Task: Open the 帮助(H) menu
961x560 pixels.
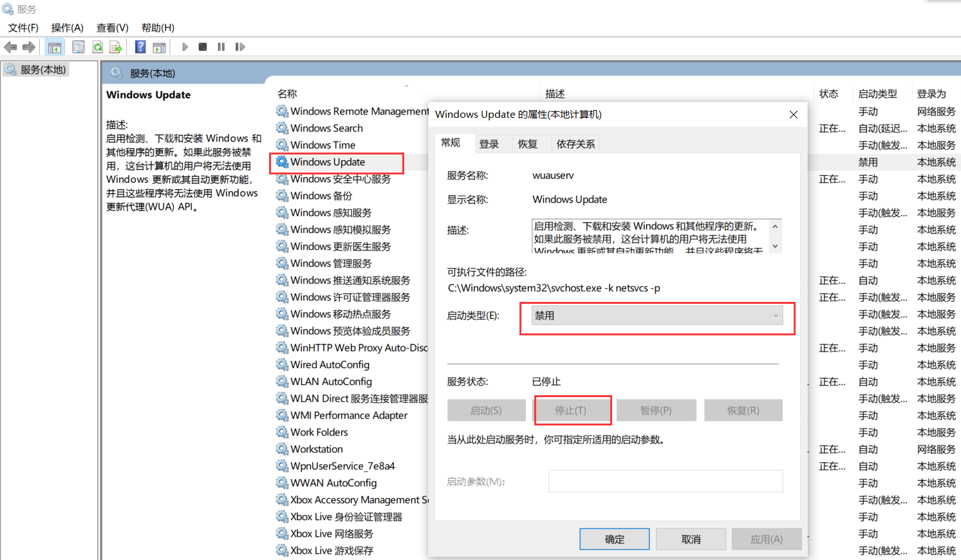Action: pos(158,28)
